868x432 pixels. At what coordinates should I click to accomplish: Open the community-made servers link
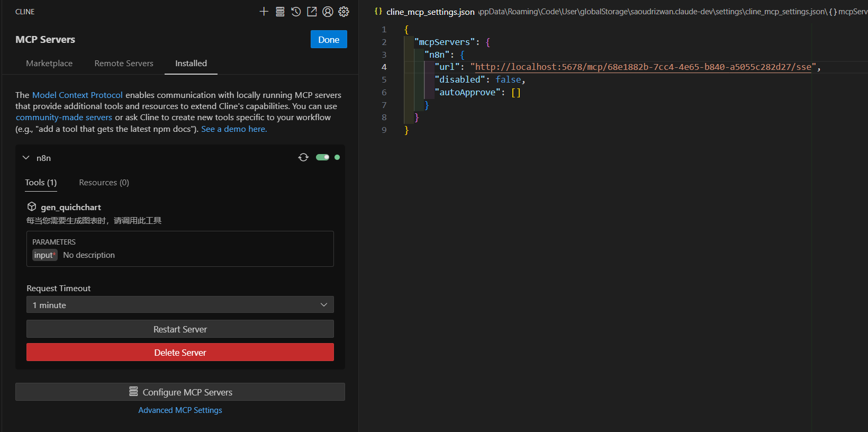click(64, 118)
